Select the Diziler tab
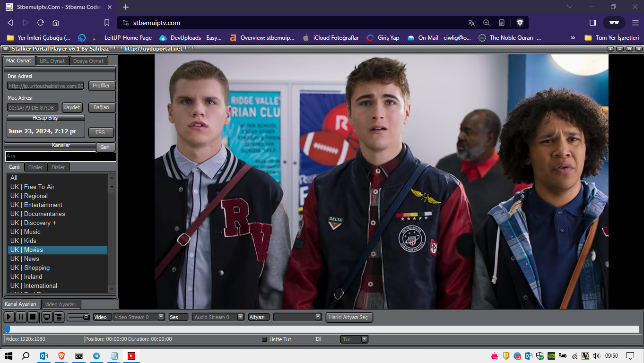 click(x=58, y=167)
